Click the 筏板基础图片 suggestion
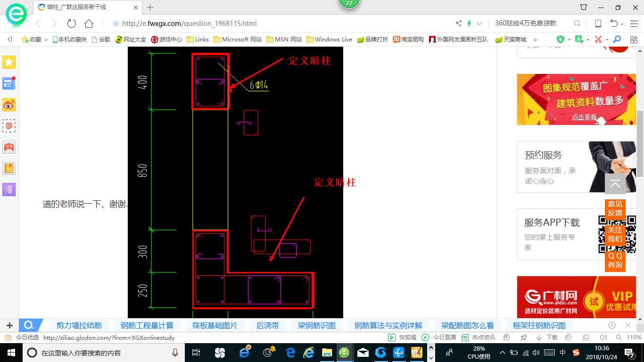The height and width of the screenshot is (362, 644). pos(215,325)
